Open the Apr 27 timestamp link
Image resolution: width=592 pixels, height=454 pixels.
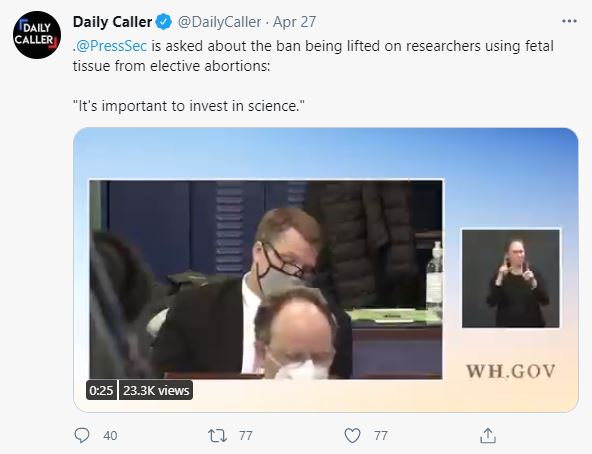(294, 22)
